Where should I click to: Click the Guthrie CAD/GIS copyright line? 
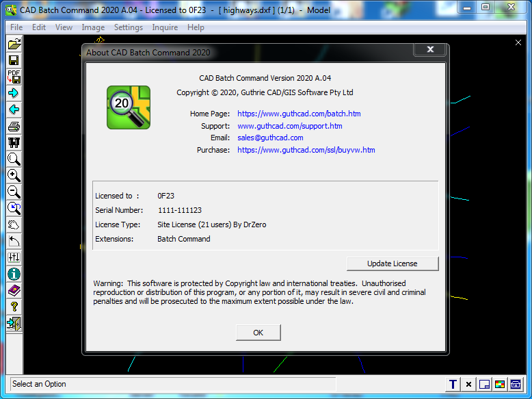pos(265,92)
